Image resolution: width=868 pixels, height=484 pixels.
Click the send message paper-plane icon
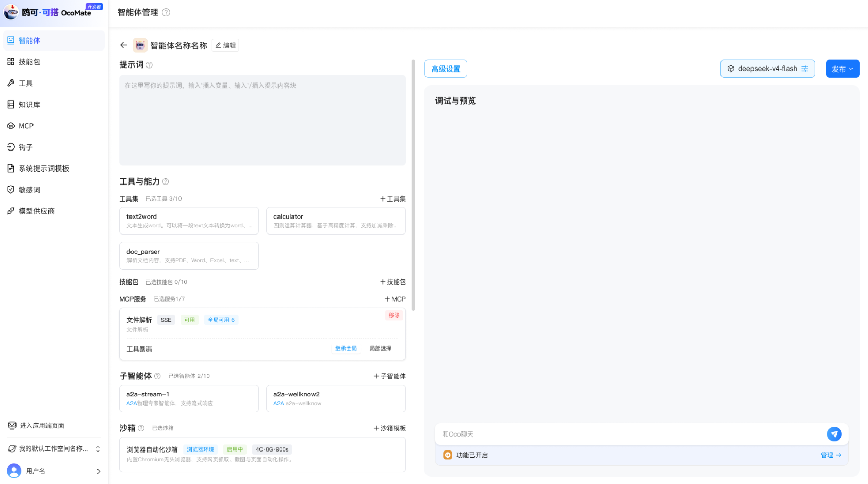click(x=834, y=434)
